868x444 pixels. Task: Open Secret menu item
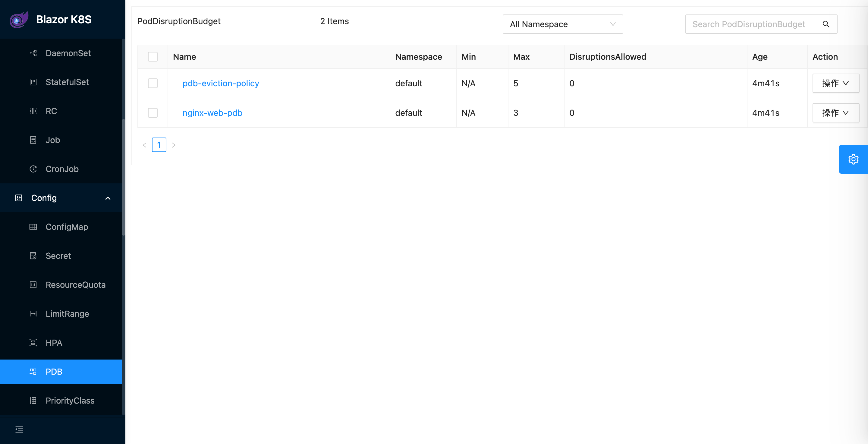click(x=61, y=256)
